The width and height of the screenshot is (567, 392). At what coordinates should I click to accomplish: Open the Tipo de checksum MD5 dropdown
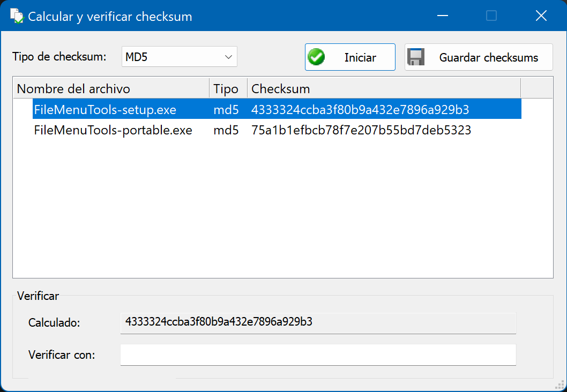tap(180, 57)
